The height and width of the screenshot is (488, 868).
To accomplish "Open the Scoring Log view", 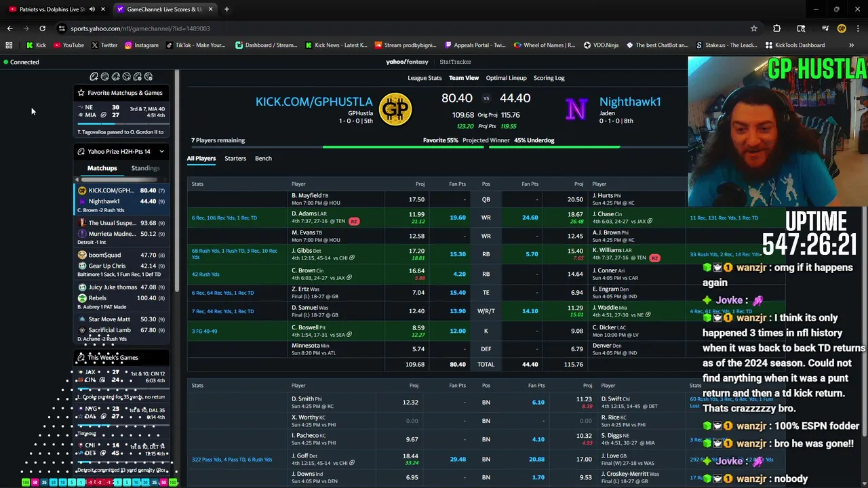I will [x=549, y=78].
